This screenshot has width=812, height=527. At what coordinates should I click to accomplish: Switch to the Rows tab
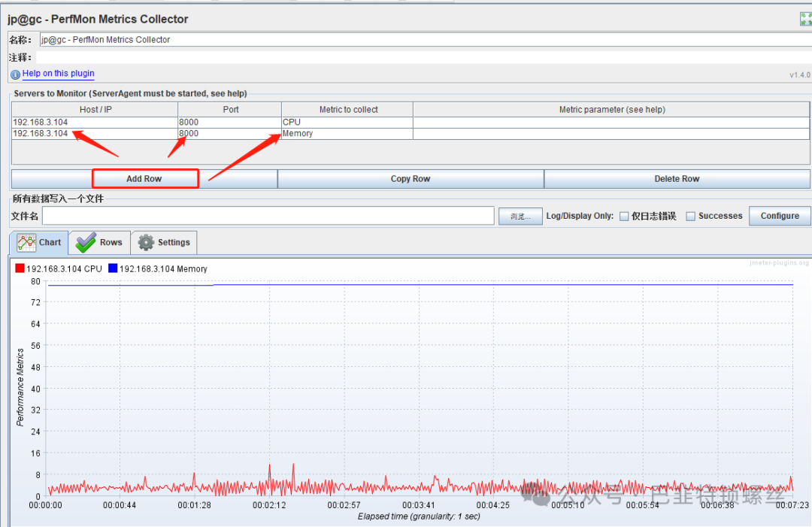point(99,242)
